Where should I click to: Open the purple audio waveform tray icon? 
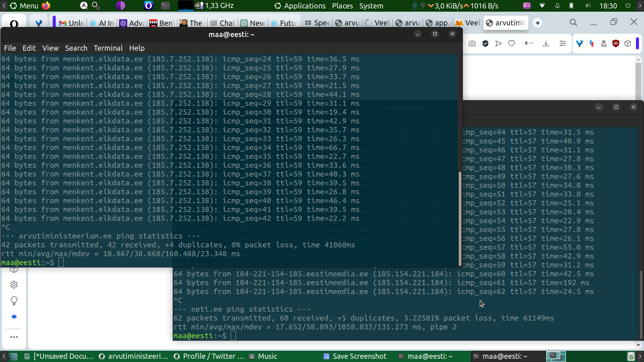click(x=526, y=6)
